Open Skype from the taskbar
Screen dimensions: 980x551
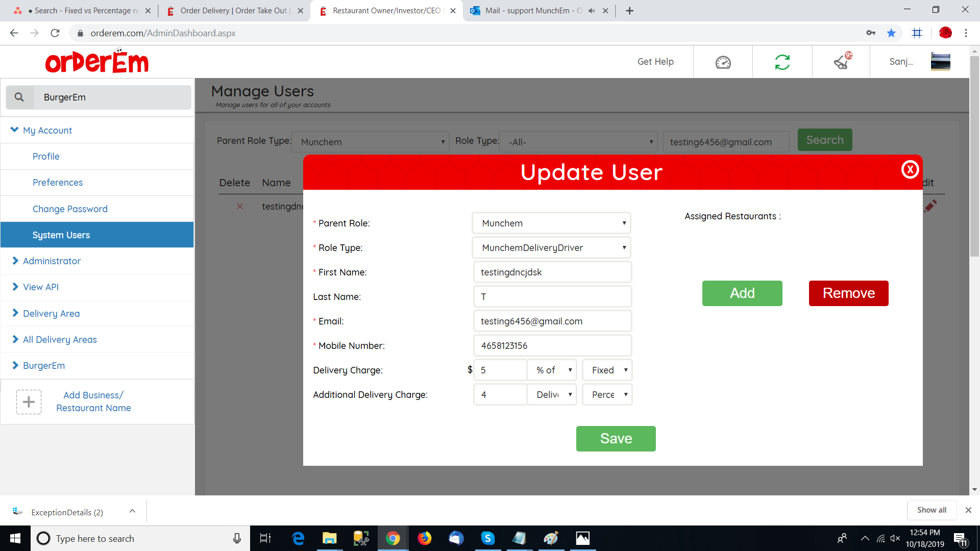[487, 538]
